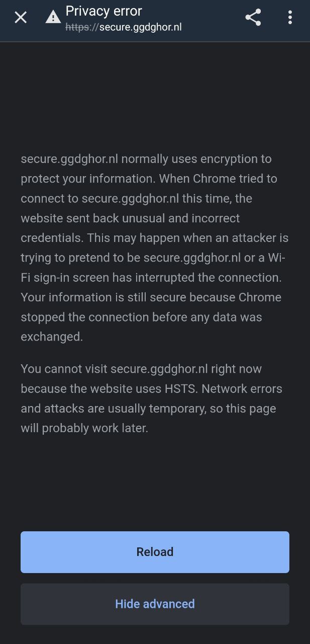Close the tab with the X icon
The image size is (310, 644).
click(21, 18)
